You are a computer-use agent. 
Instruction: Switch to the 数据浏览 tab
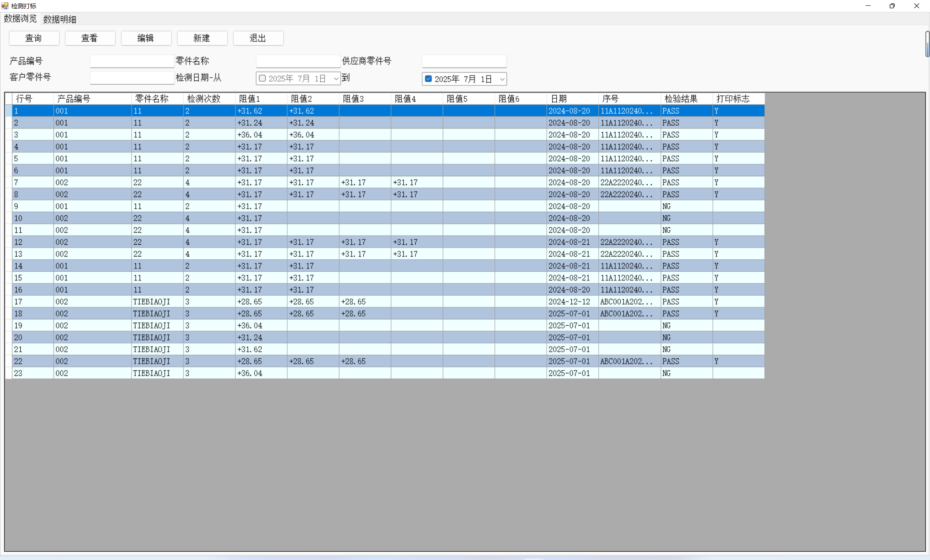click(x=20, y=19)
